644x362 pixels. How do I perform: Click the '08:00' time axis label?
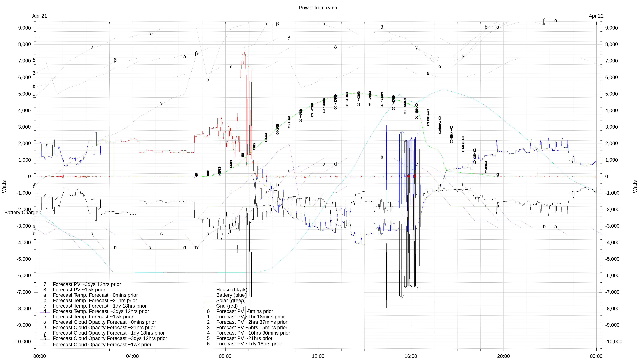tap(225, 356)
